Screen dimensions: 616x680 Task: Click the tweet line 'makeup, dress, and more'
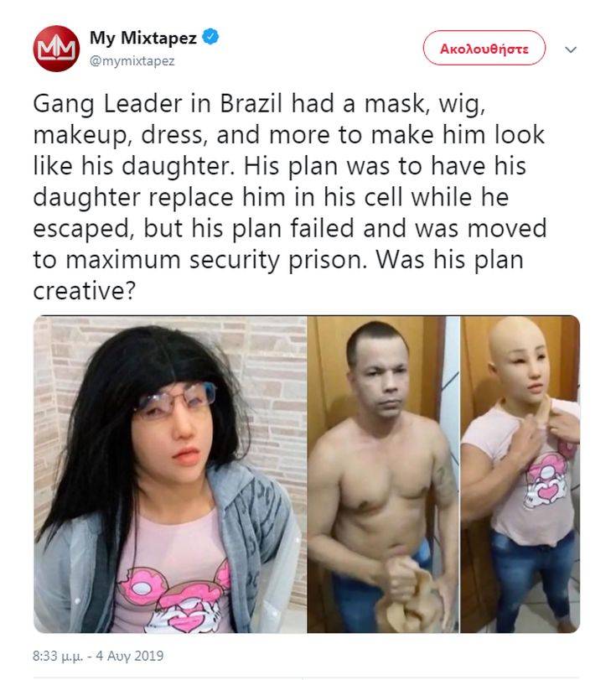(288, 135)
